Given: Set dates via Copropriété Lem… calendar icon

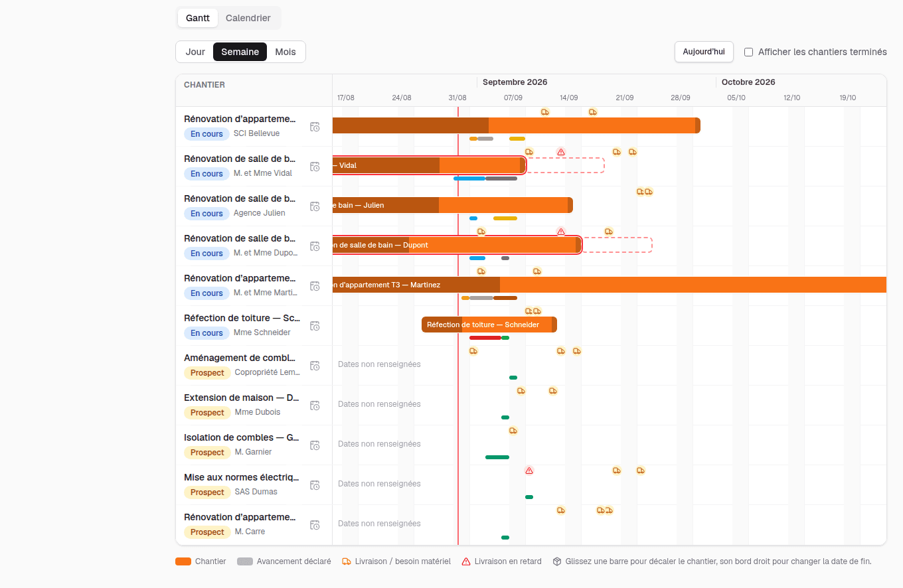Looking at the screenshot, I should pyautogui.click(x=315, y=366).
